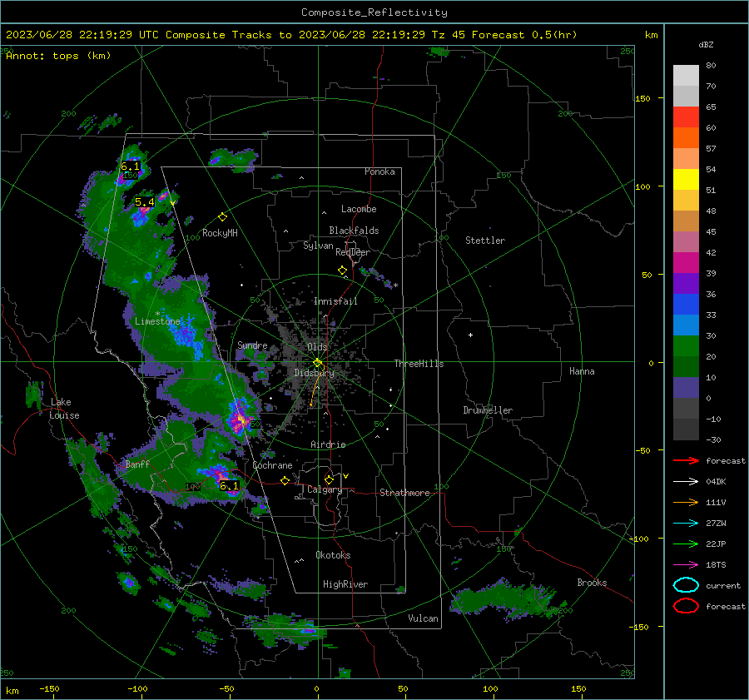Screen dimensions: 749x700
Task: Click the ThreeHills town label
Action: pos(419,364)
